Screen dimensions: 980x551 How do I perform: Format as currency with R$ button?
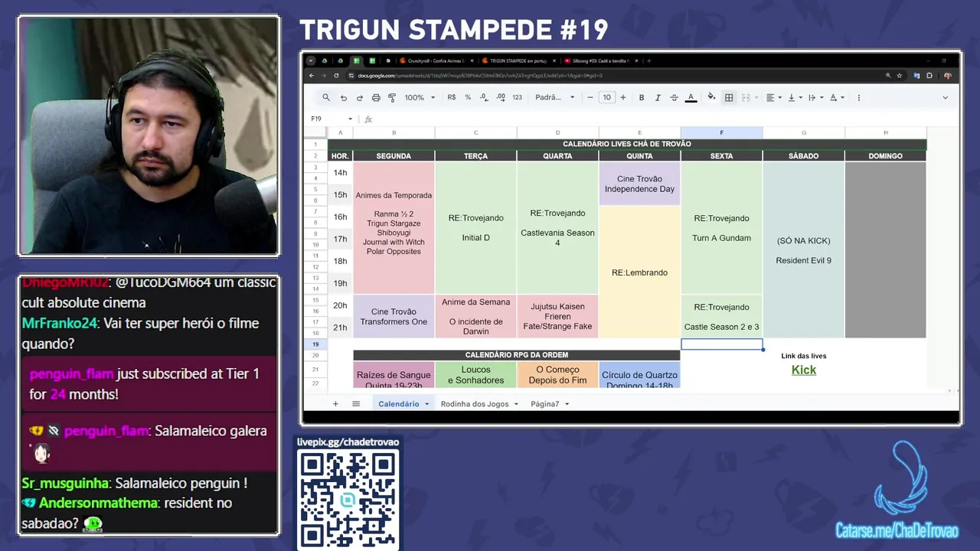click(x=452, y=97)
